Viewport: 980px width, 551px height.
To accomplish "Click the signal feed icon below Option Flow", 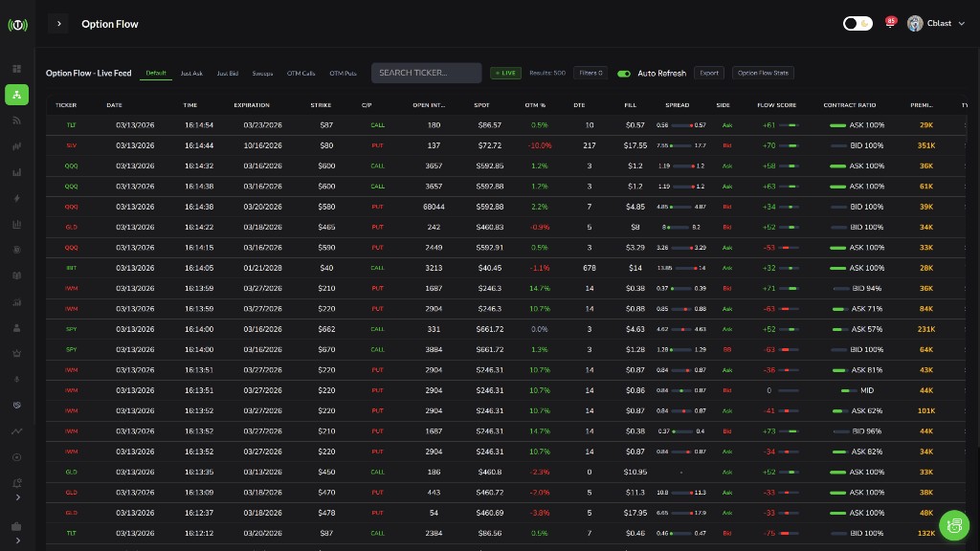I will pos(18,121).
